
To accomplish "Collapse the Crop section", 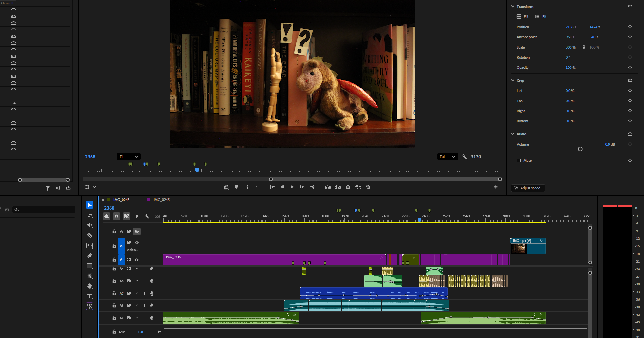I will [x=513, y=81].
